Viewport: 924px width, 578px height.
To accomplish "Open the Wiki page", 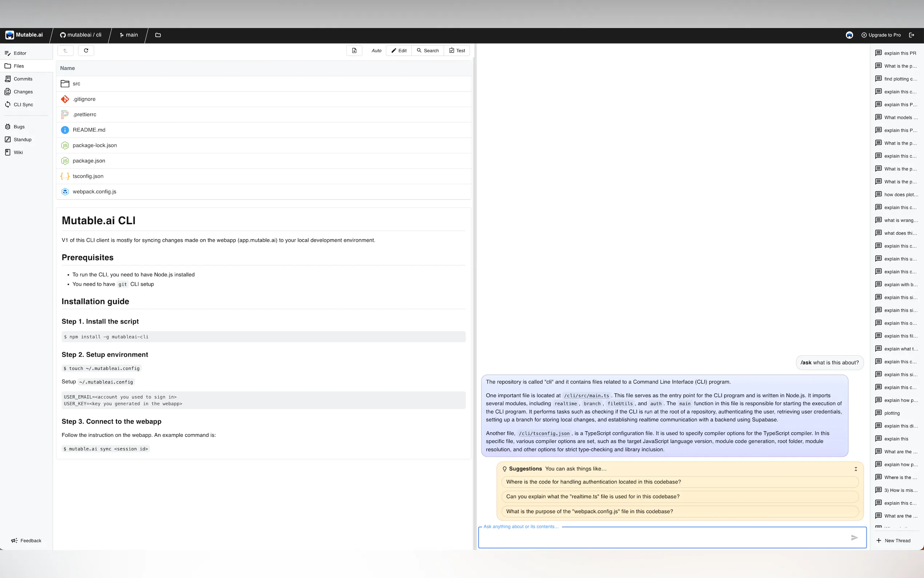I will (x=26, y=152).
